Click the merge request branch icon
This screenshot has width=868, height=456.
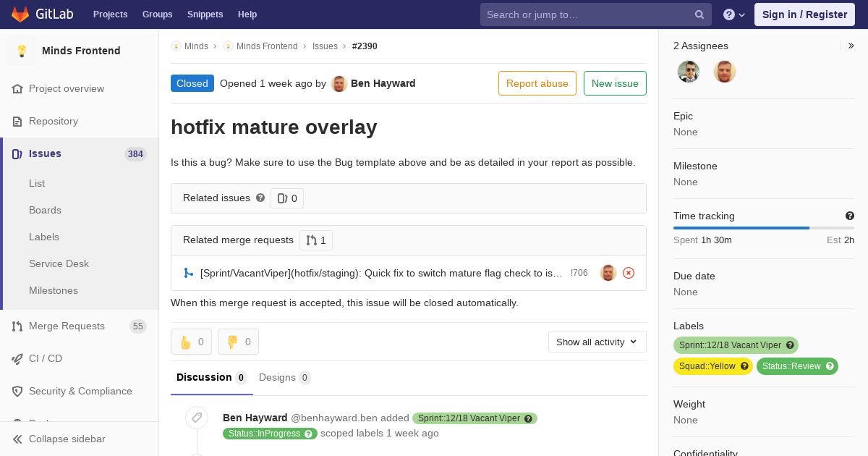[x=189, y=273]
